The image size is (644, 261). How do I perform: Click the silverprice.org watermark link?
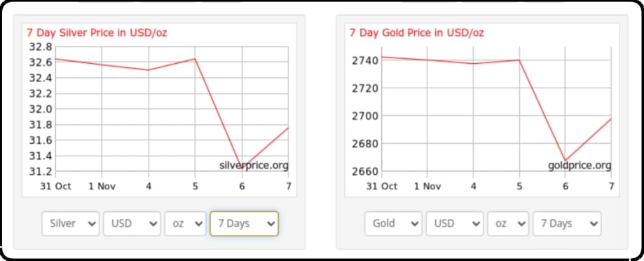(x=254, y=166)
